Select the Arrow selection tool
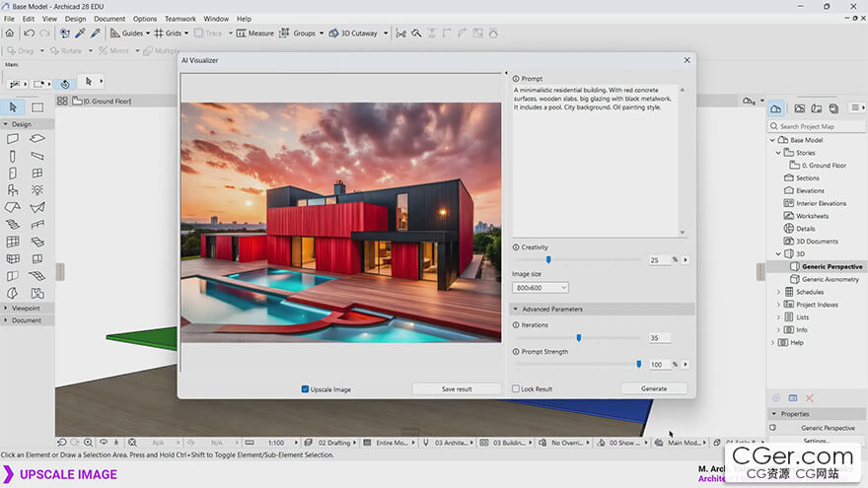This screenshot has height=488, width=868. (x=13, y=107)
